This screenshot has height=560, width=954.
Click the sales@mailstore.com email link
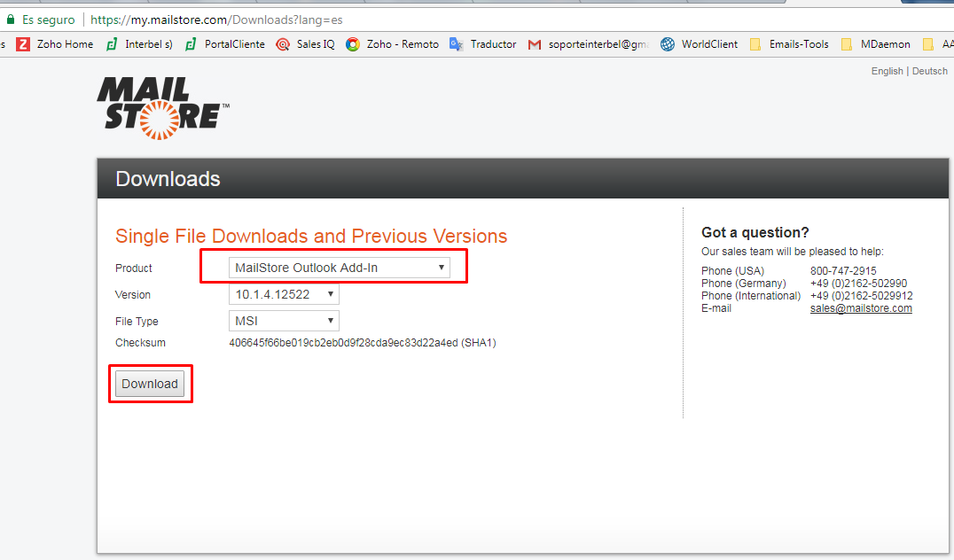click(861, 308)
